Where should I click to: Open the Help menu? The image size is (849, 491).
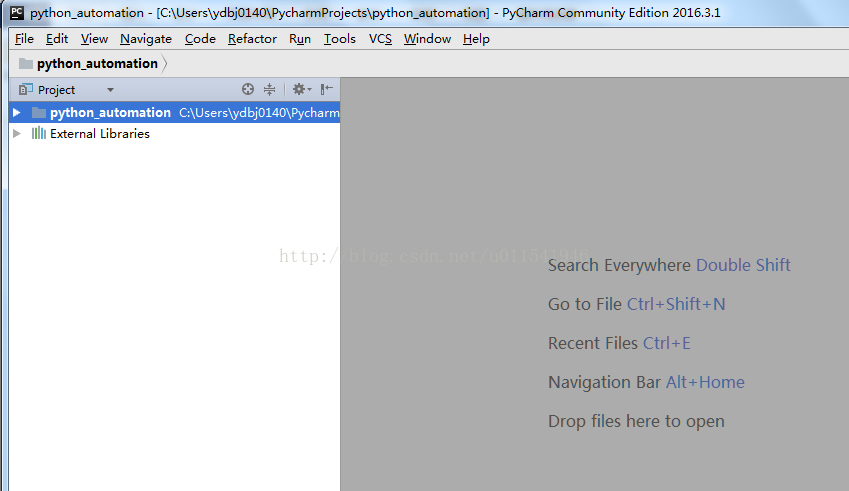(x=476, y=39)
